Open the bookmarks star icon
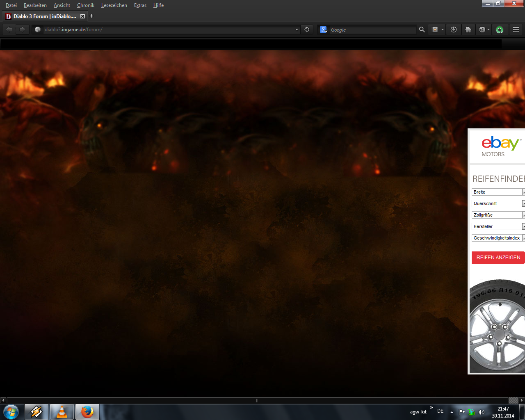Screen dimensions: 525x420 (435, 30)
